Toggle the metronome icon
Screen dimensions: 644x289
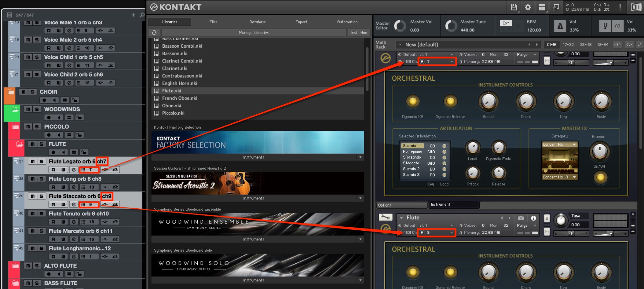[560, 26]
